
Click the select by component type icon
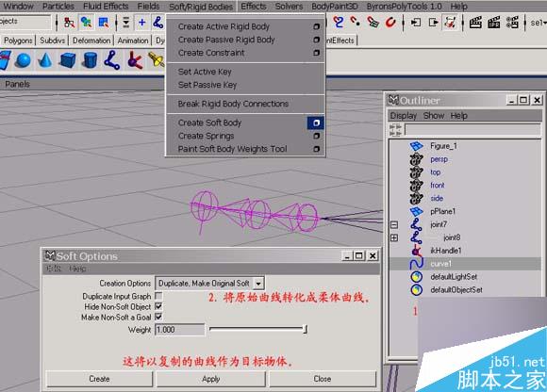103,23
